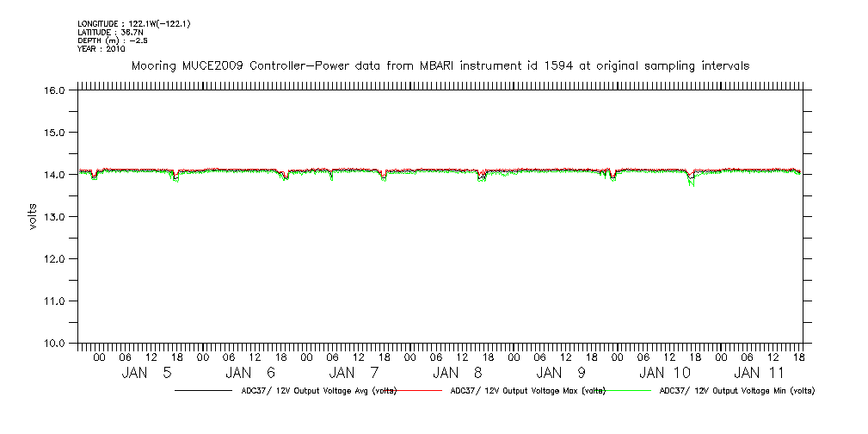Screen dimensions: 868x434
Task: Click the deepest green voltage dip on JAN 10
Action: pos(693,185)
